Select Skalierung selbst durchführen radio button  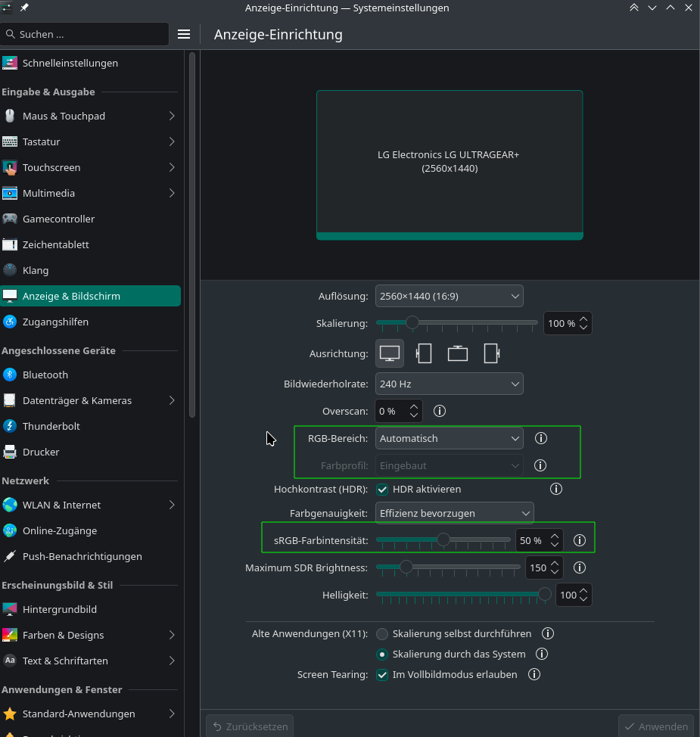coord(382,633)
